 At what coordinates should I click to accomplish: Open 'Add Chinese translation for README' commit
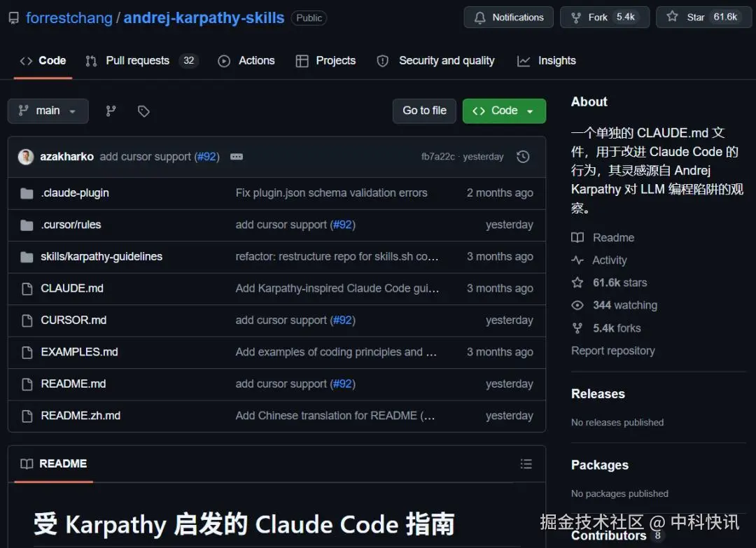coord(335,416)
